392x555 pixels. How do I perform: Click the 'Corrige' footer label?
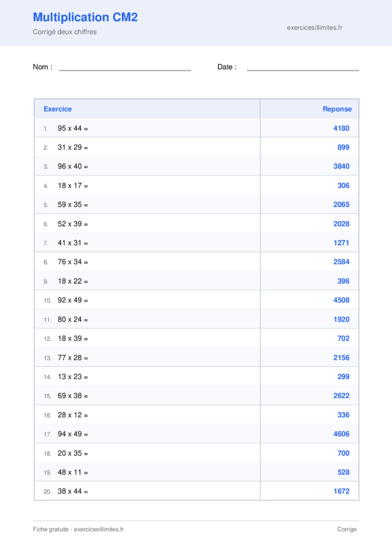coord(347,529)
